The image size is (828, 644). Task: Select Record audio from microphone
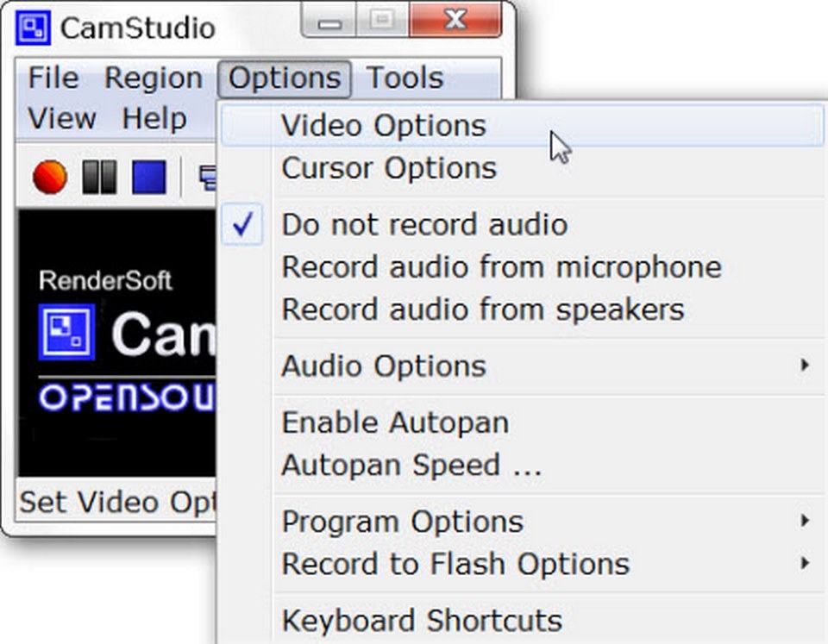click(x=500, y=267)
